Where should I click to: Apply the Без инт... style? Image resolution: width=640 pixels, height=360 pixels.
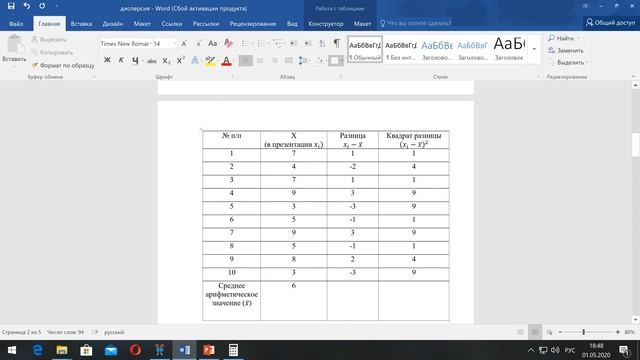401,49
